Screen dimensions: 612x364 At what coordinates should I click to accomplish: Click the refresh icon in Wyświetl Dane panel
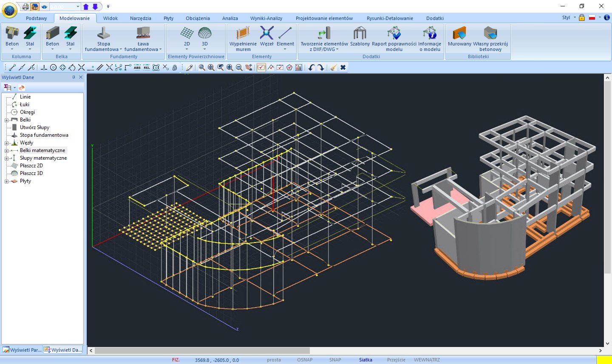tap(22, 87)
